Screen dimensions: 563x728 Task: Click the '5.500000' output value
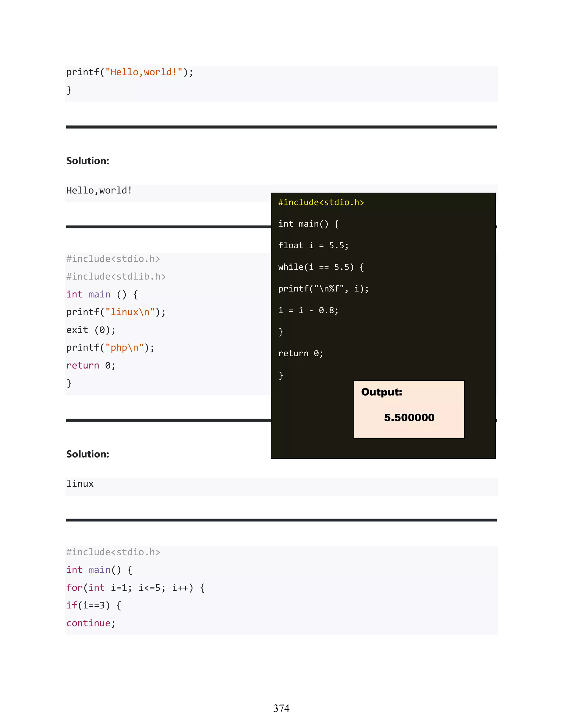click(409, 417)
